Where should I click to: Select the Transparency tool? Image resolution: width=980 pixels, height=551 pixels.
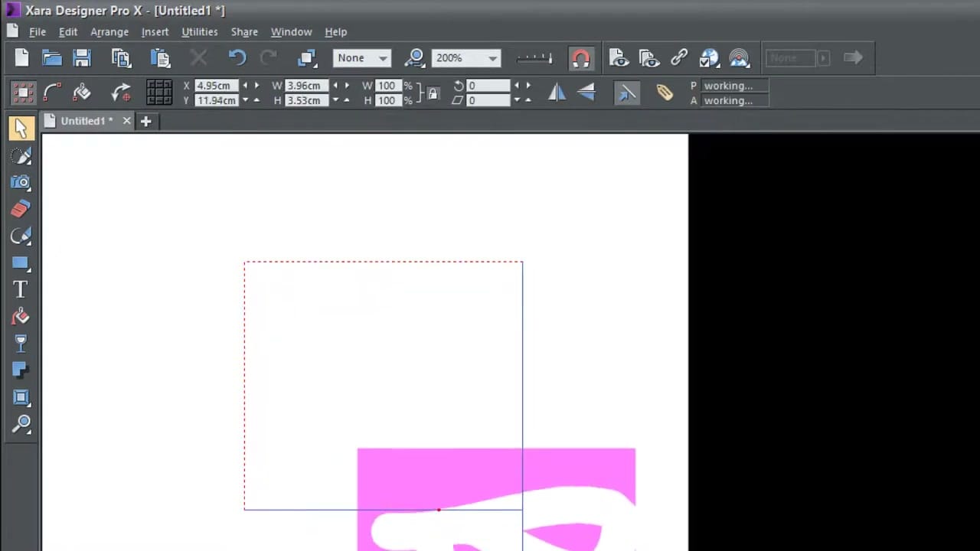21,344
